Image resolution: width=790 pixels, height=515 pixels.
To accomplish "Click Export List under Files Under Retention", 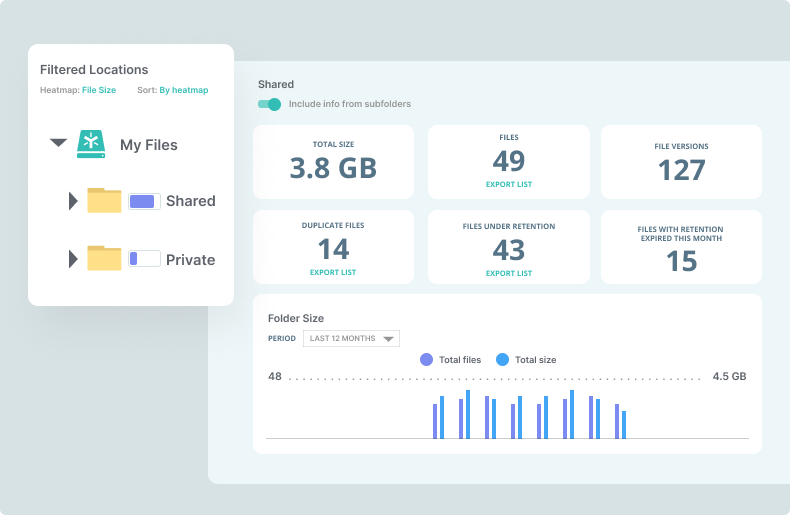I will 508,272.
